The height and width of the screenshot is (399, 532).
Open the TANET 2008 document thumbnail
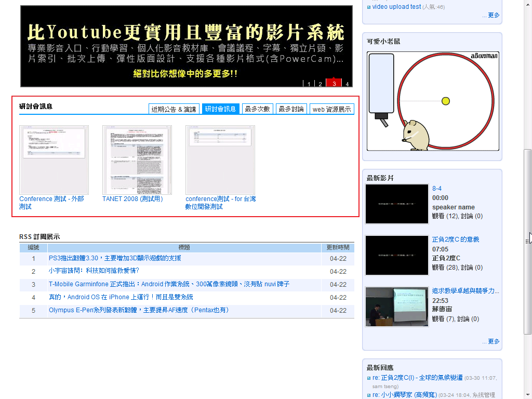pyautogui.click(x=137, y=159)
